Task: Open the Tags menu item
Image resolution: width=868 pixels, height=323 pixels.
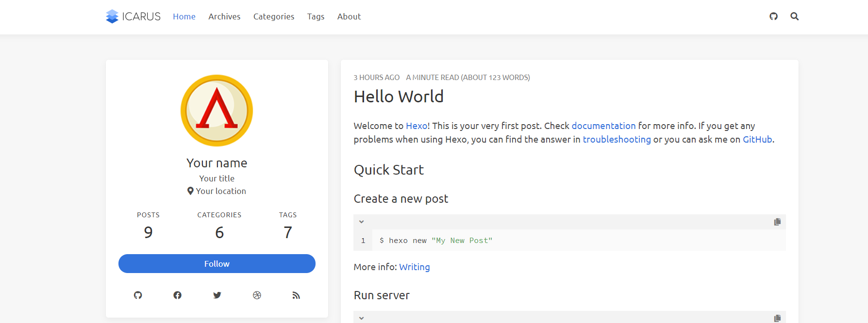Action: point(316,16)
